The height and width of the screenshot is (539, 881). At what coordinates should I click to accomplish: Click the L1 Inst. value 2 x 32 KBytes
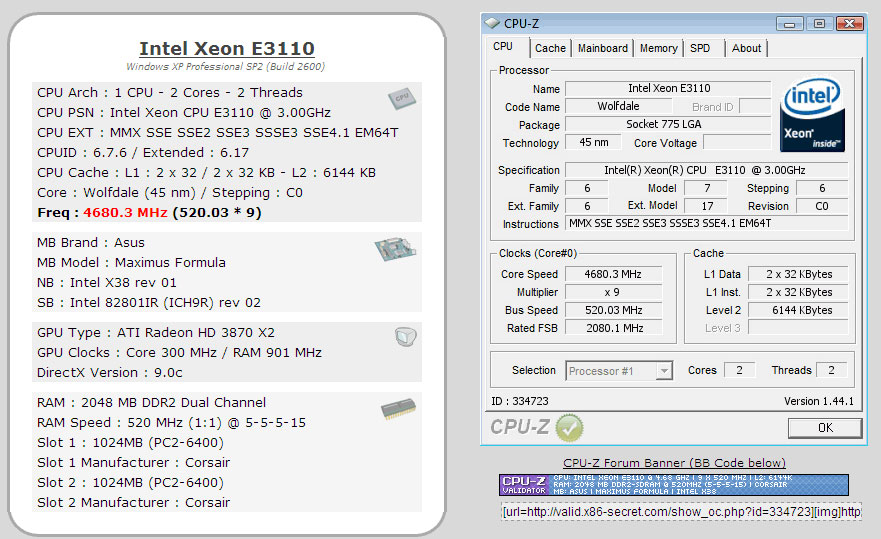[x=798, y=292]
